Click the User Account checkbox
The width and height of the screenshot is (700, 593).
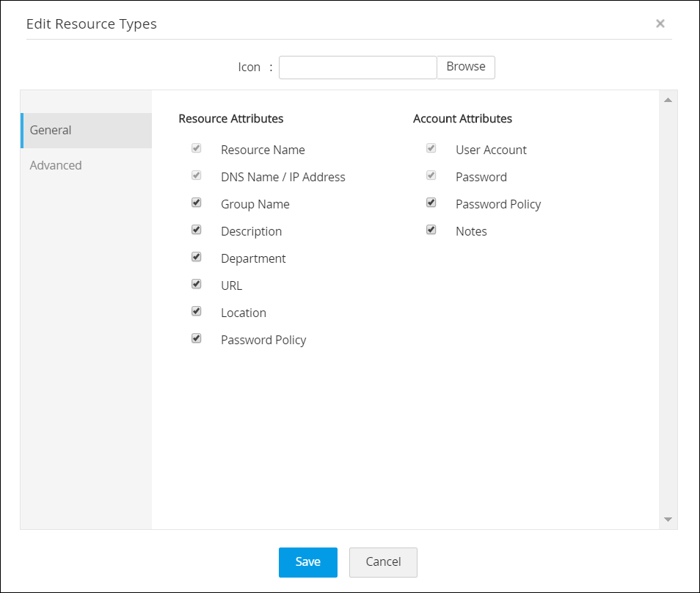pos(431,148)
